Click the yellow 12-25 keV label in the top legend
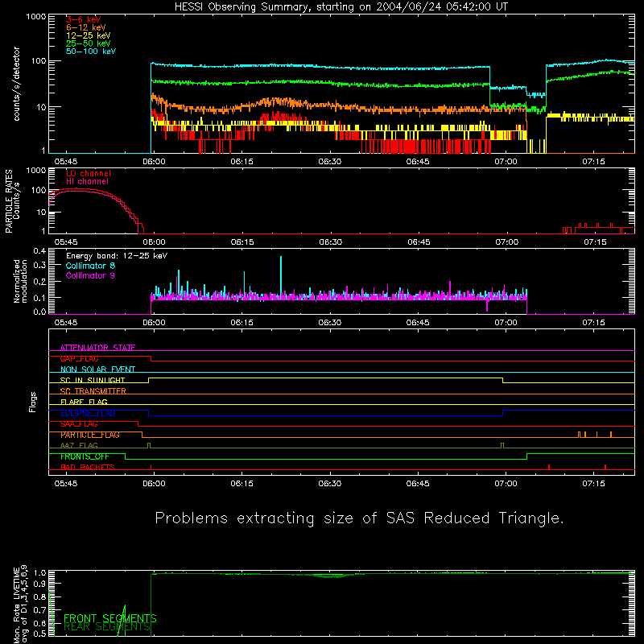Viewport: 644px width, 644px height. (89, 35)
